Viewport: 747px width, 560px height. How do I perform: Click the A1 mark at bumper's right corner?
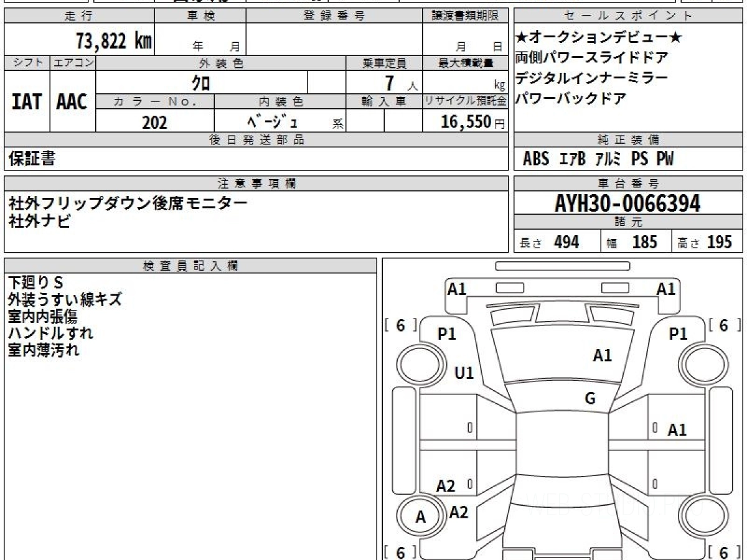666,289
